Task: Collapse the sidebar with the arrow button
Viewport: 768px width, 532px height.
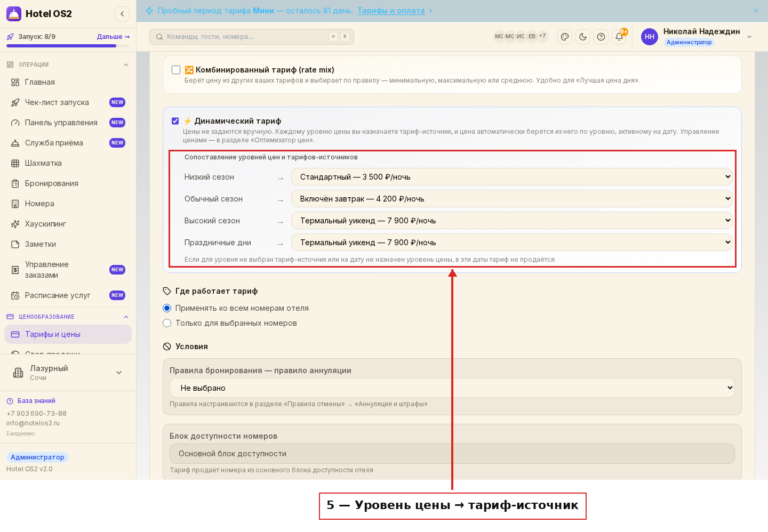Action: tap(122, 14)
